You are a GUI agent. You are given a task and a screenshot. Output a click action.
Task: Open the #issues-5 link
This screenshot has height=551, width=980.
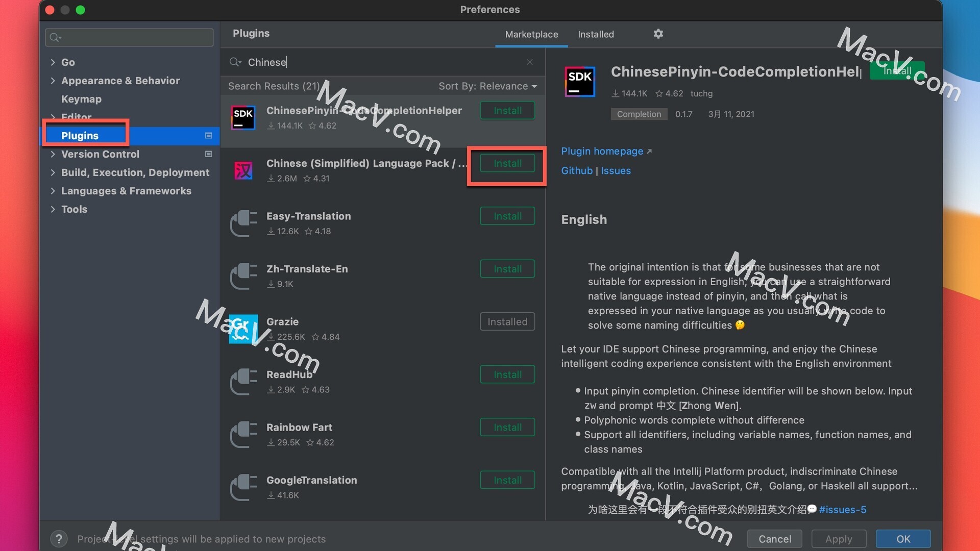(842, 509)
